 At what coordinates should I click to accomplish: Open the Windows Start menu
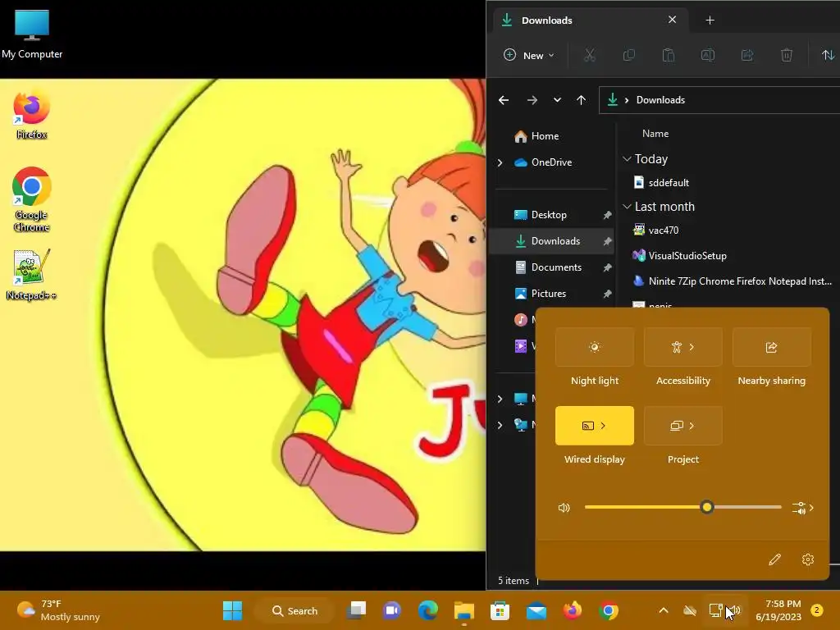pyautogui.click(x=232, y=610)
